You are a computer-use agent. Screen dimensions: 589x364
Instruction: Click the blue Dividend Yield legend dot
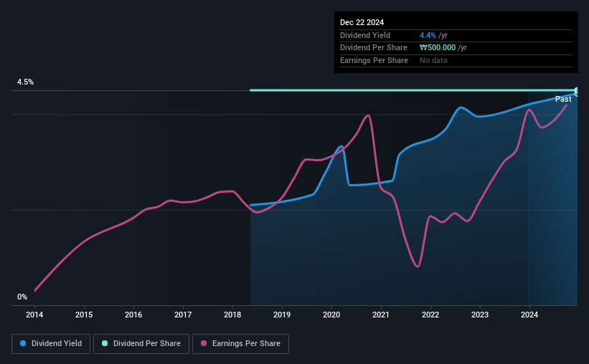click(x=23, y=343)
